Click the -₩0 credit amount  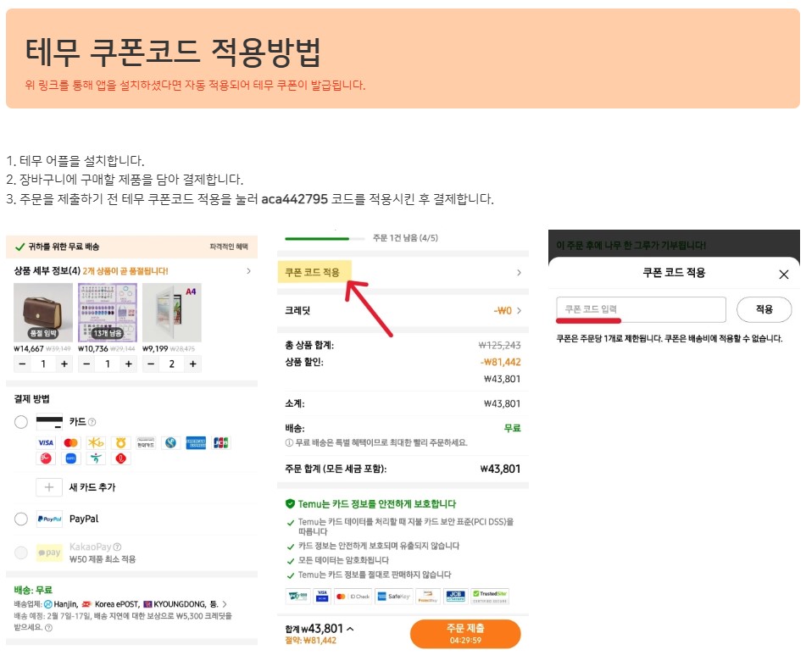tap(503, 310)
